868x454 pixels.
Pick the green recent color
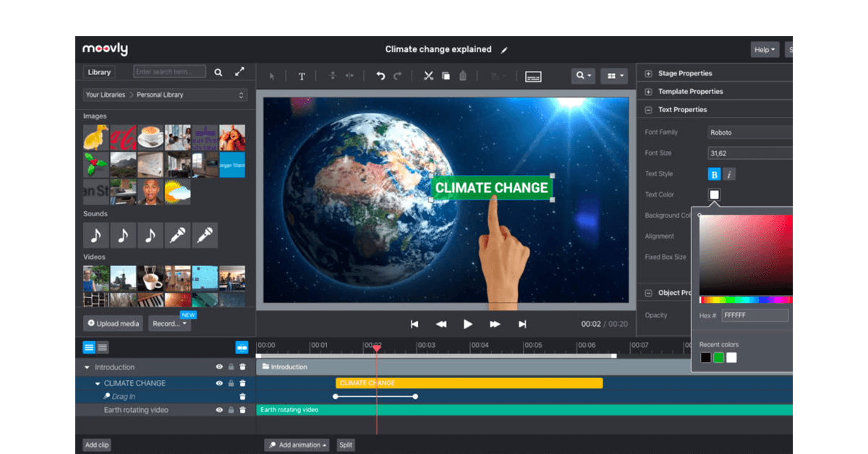(718, 357)
